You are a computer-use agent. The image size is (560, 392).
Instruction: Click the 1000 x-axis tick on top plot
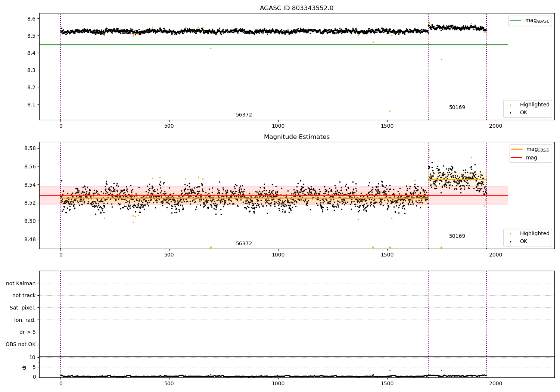click(x=278, y=126)
